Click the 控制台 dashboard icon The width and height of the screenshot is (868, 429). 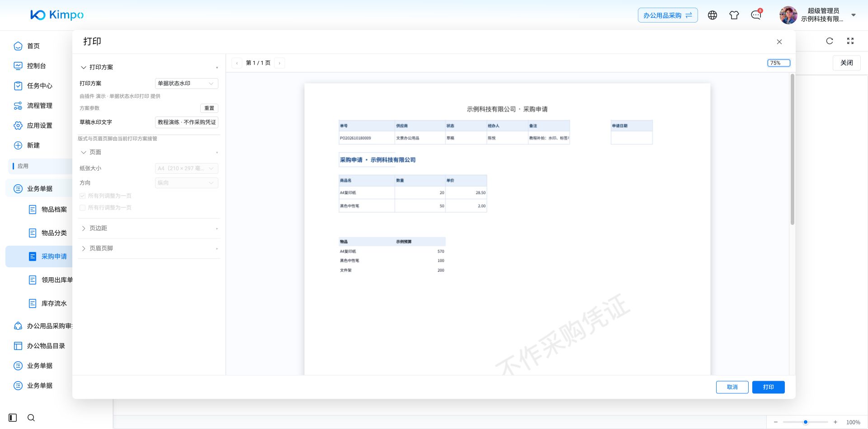[18, 66]
